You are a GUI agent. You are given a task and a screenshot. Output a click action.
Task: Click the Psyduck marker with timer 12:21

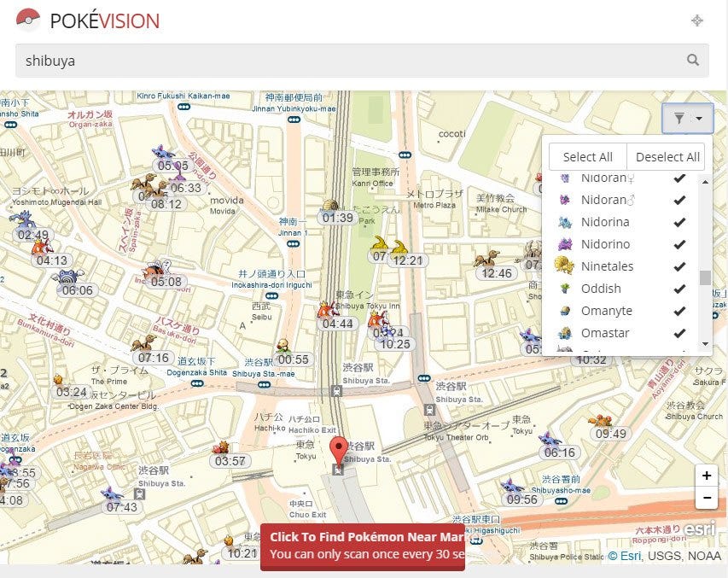coord(400,248)
